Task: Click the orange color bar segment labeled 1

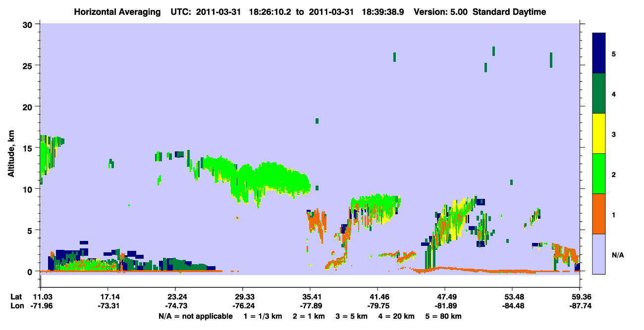Action: (x=599, y=214)
